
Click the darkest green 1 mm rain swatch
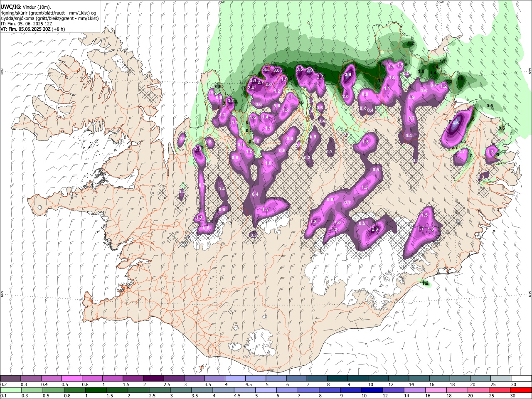pos(96,390)
